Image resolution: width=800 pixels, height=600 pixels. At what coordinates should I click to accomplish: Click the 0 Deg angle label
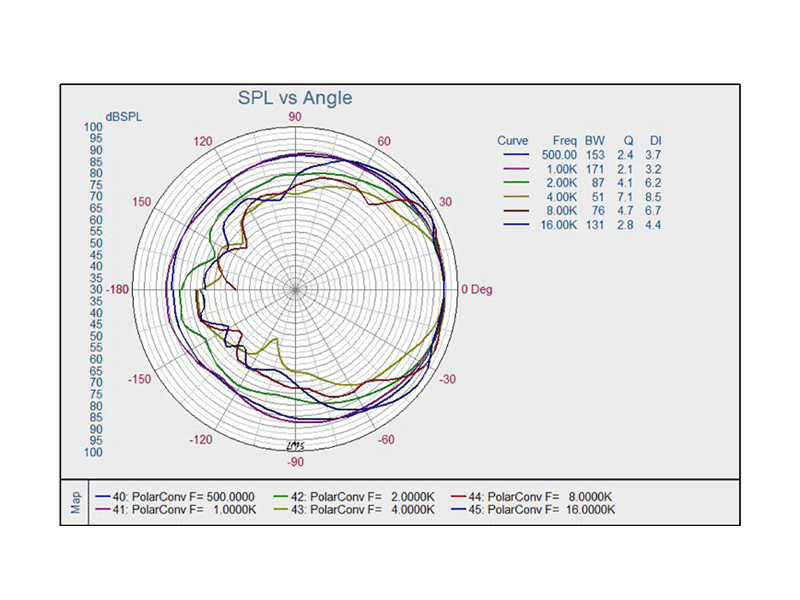point(476,290)
